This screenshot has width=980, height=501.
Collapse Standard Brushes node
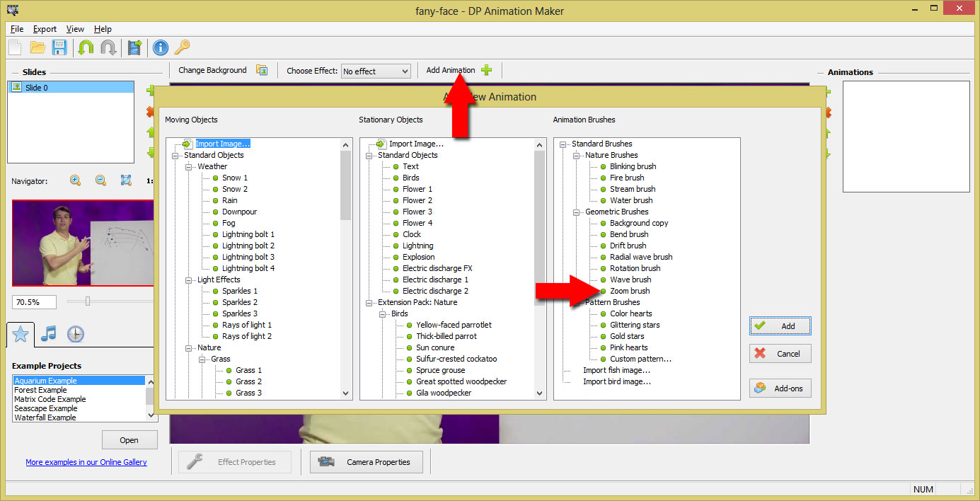pyautogui.click(x=563, y=144)
